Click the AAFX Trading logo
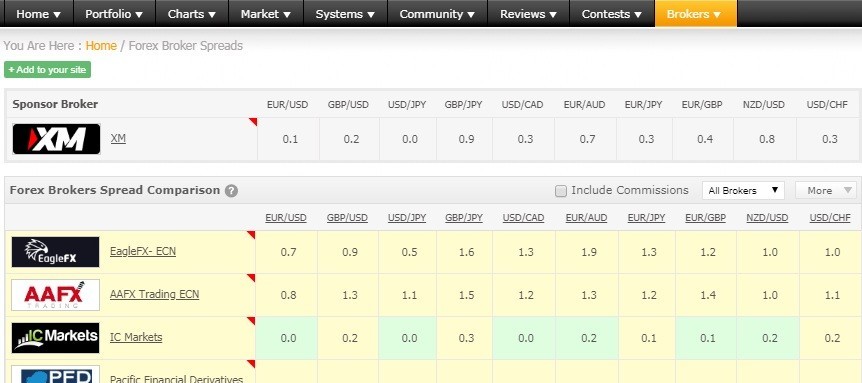This screenshot has width=862, height=383. 56,295
